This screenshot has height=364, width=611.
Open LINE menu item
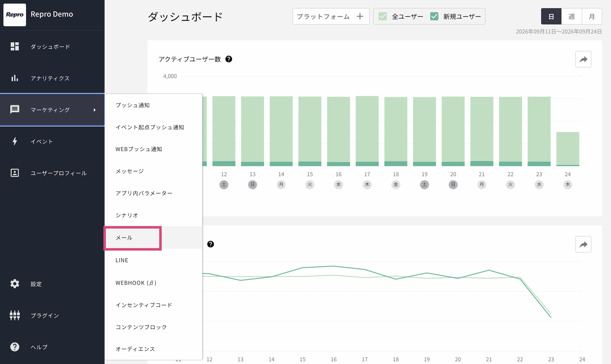pyautogui.click(x=154, y=260)
